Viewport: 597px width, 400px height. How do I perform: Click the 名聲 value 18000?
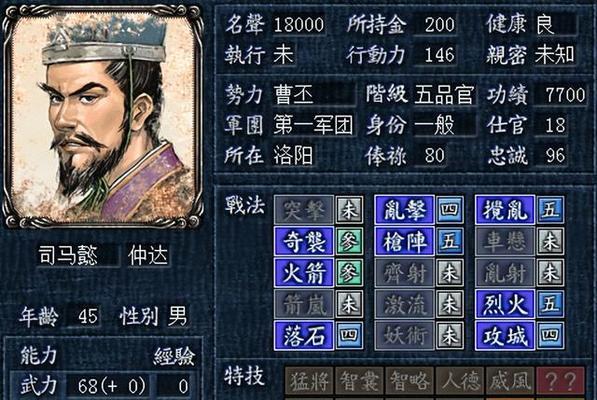pos(299,25)
